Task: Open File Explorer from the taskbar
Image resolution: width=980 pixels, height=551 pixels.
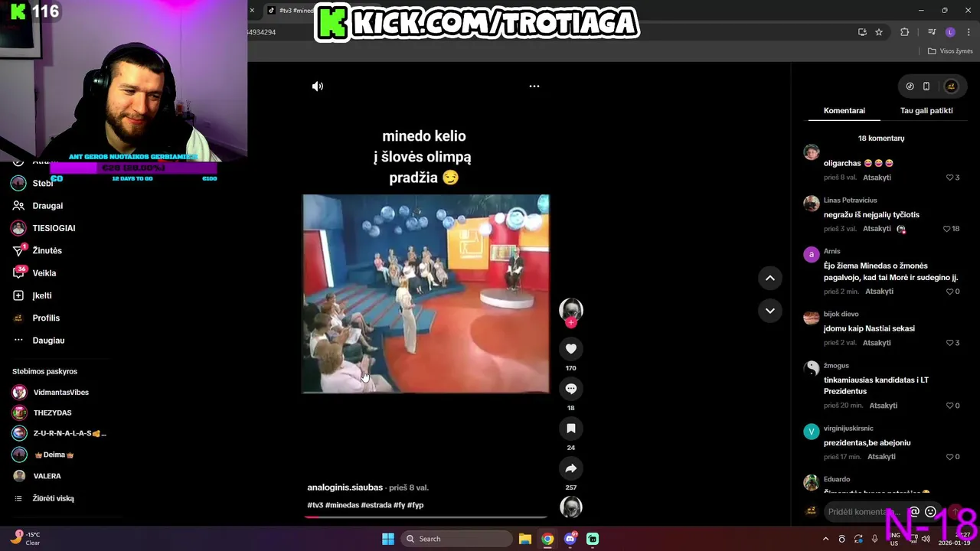Action: coord(525,539)
